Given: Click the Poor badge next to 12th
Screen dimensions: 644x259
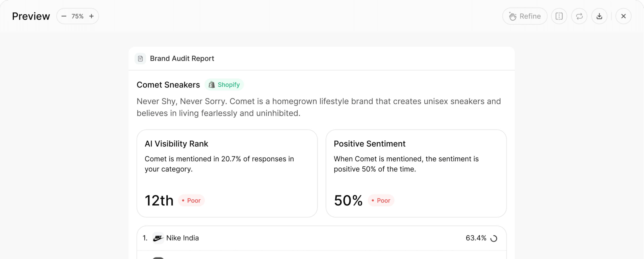Looking at the screenshot, I should 191,201.
